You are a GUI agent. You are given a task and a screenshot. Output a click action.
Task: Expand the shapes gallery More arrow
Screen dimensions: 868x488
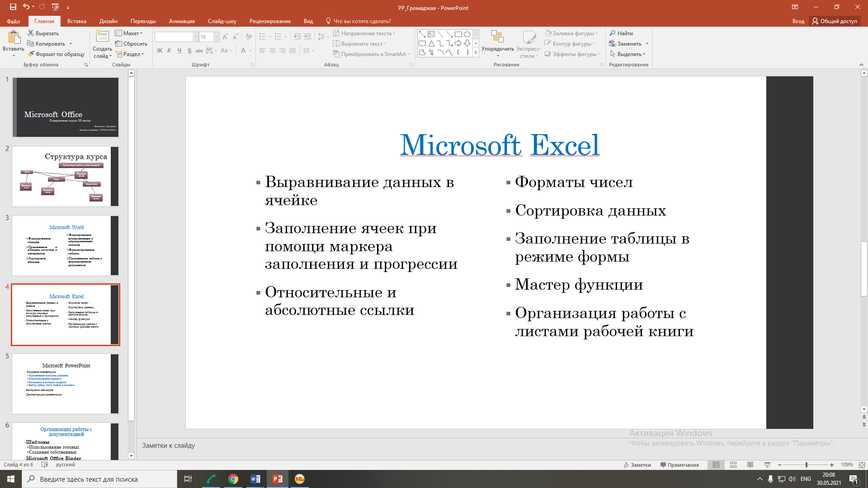point(476,53)
